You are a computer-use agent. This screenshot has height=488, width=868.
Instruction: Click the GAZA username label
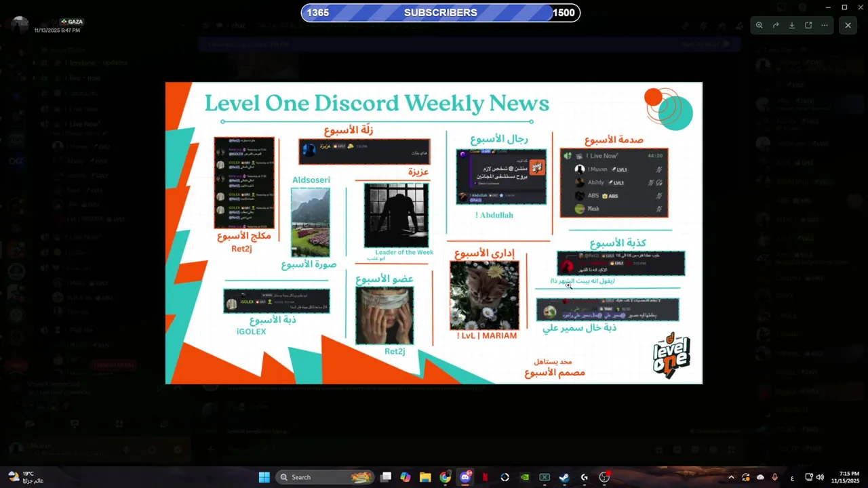click(x=71, y=22)
